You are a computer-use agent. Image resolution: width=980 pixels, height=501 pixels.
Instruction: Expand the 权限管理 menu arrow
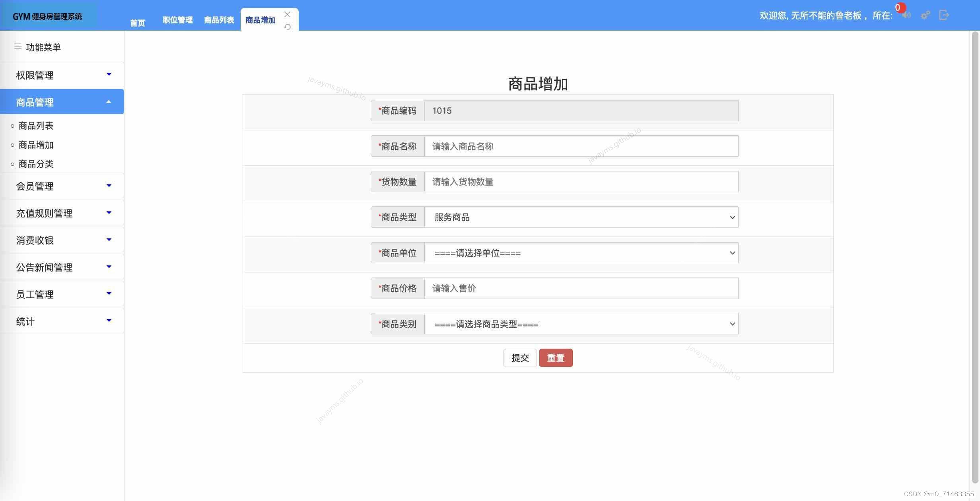[x=109, y=74]
